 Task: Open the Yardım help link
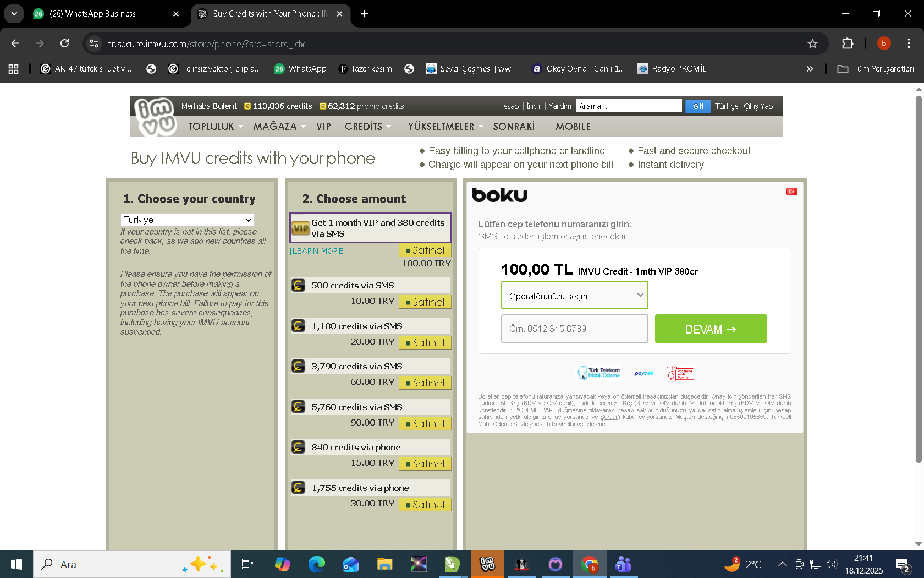coord(560,106)
